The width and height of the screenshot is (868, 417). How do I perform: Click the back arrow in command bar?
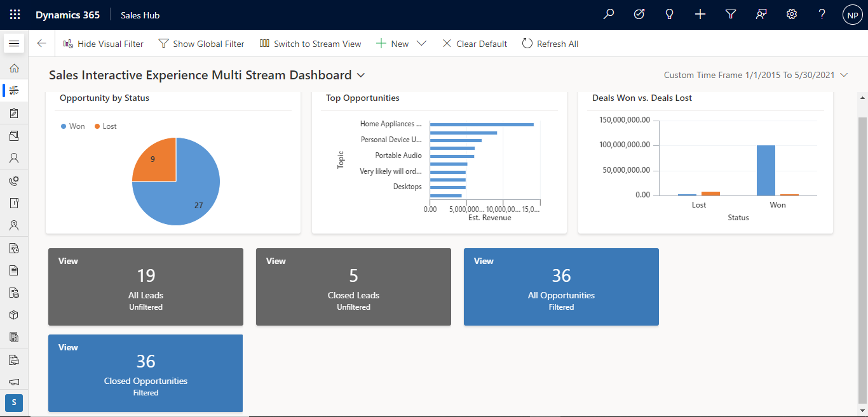pyautogui.click(x=42, y=43)
